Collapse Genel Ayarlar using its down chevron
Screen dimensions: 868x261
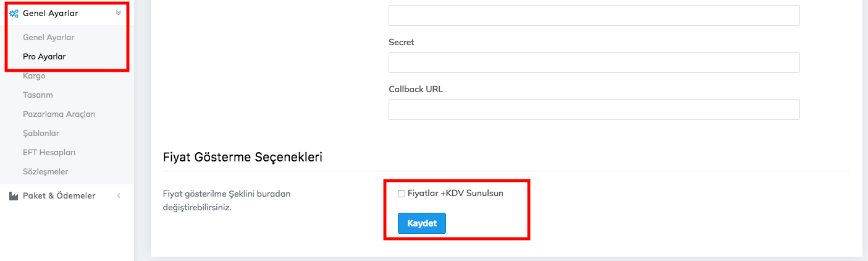pos(119,12)
